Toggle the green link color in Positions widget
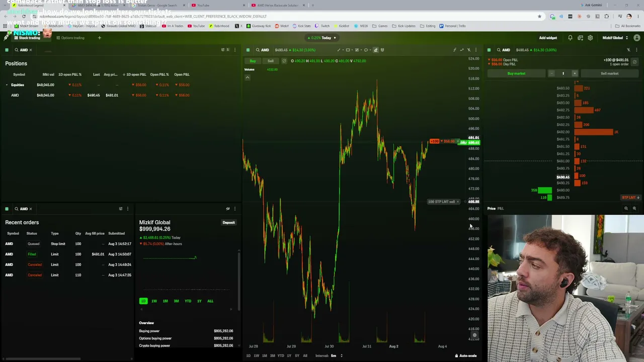The image size is (644, 362). click(7, 50)
